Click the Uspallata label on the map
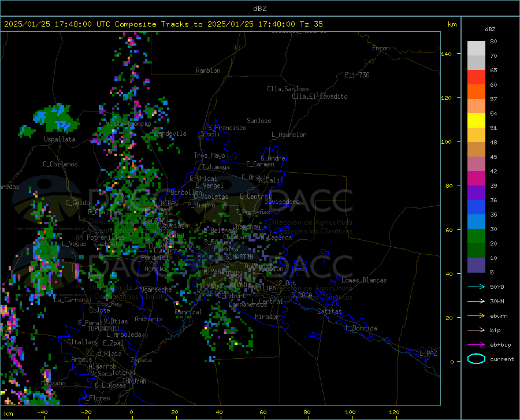Image resolution: width=520 pixels, height=420 pixels. pyautogui.click(x=60, y=139)
